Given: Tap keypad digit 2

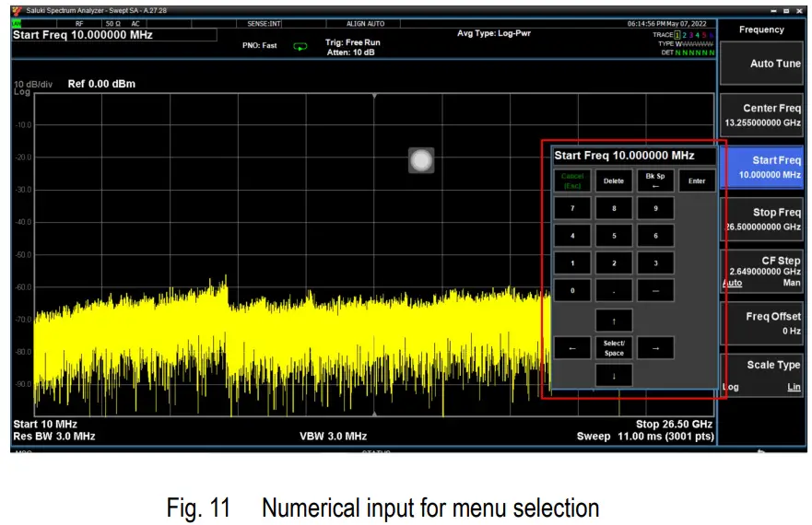Looking at the screenshot, I should 614,263.
